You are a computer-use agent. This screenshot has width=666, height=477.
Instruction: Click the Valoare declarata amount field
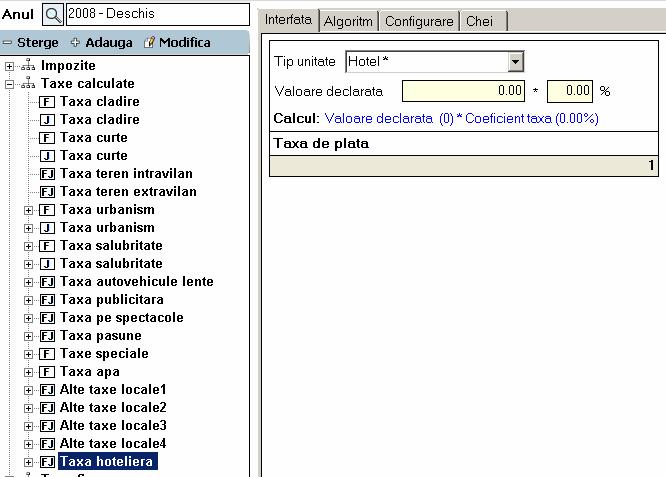pyautogui.click(x=463, y=91)
